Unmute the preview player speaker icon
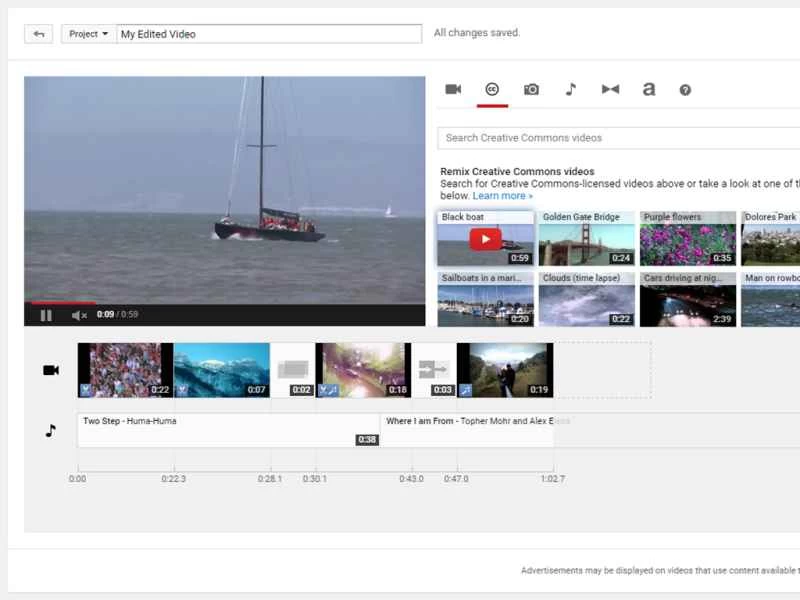The width and height of the screenshot is (800, 600). point(79,315)
